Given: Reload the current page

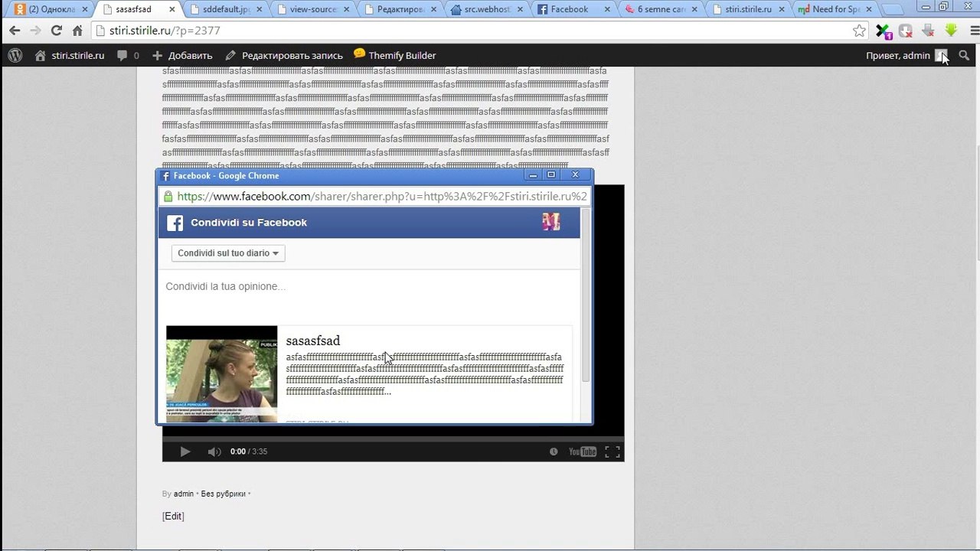Looking at the screenshot, I should click(56, 31).
